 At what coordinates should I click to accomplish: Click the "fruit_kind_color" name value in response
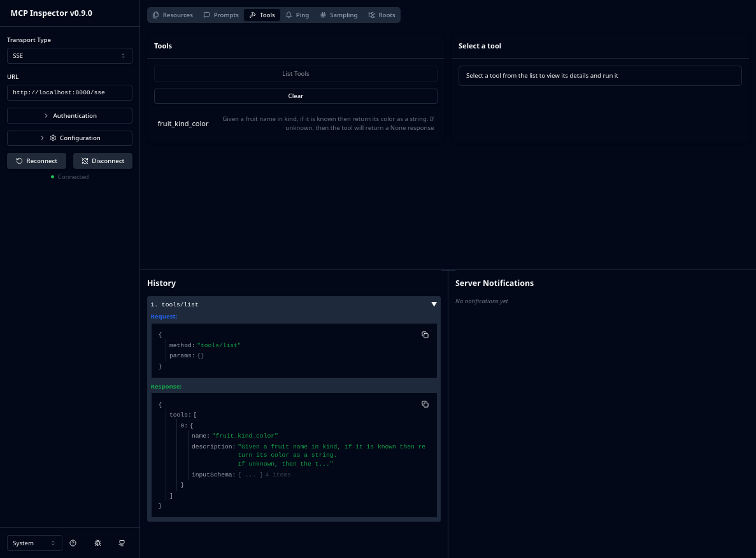[245, 436]
